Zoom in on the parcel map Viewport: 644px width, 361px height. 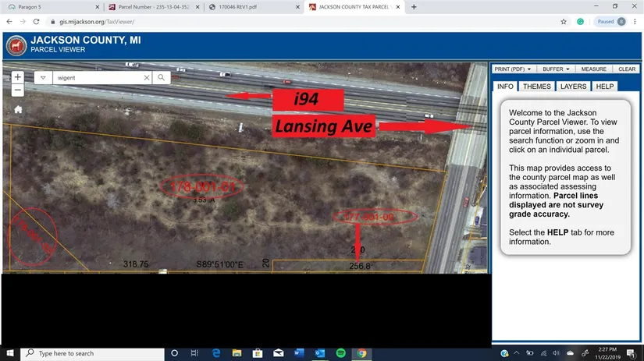[x=18, y=77]
